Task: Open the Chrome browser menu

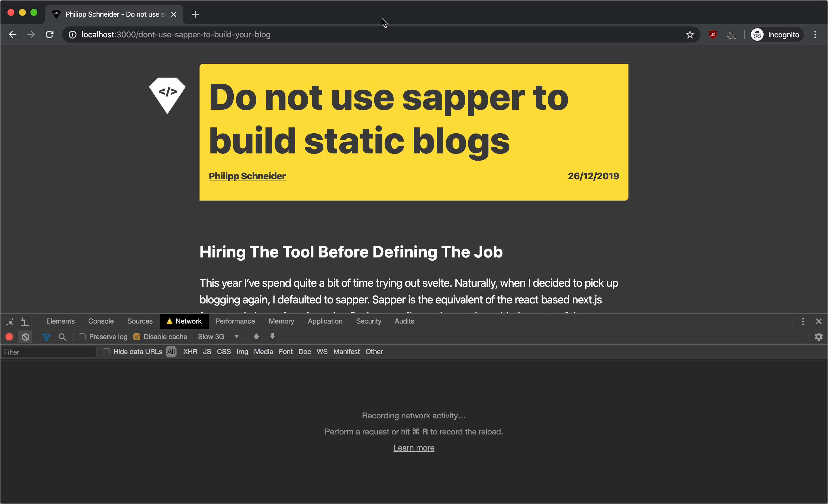Action: (x=816, y=34)
